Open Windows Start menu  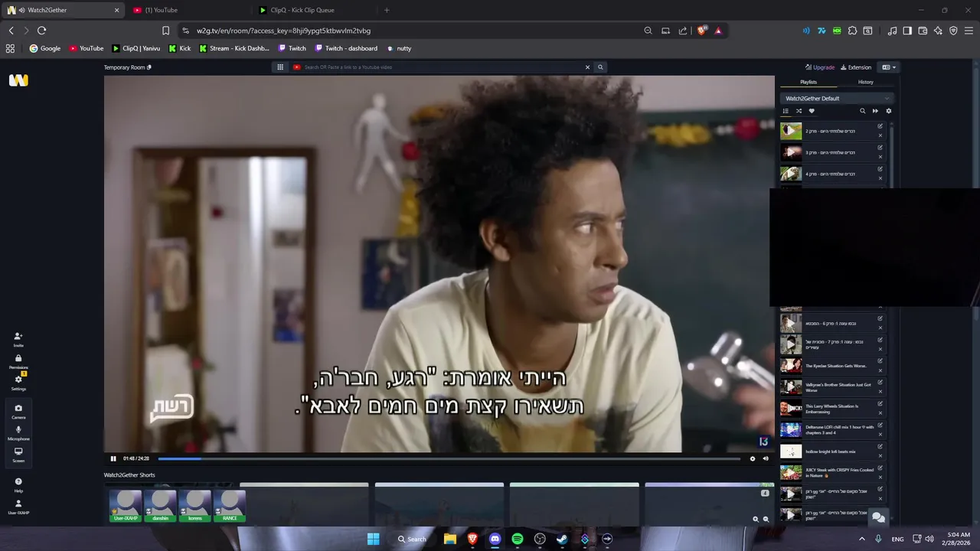click(373, 539)
